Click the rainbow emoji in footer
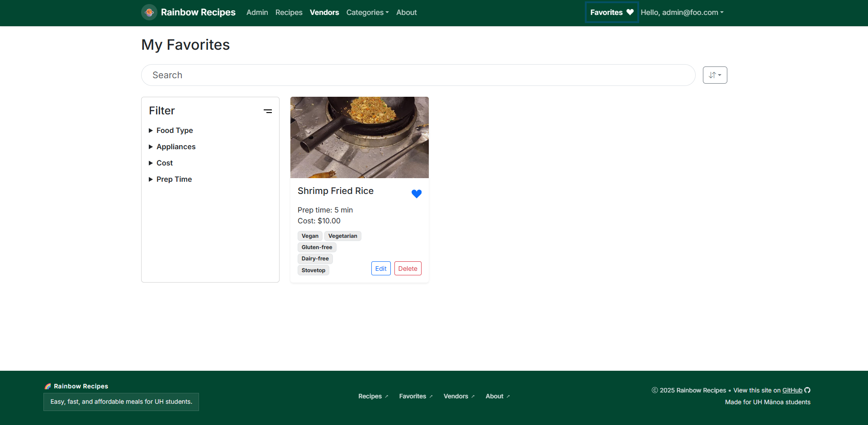868x425 pixels. 47,386
